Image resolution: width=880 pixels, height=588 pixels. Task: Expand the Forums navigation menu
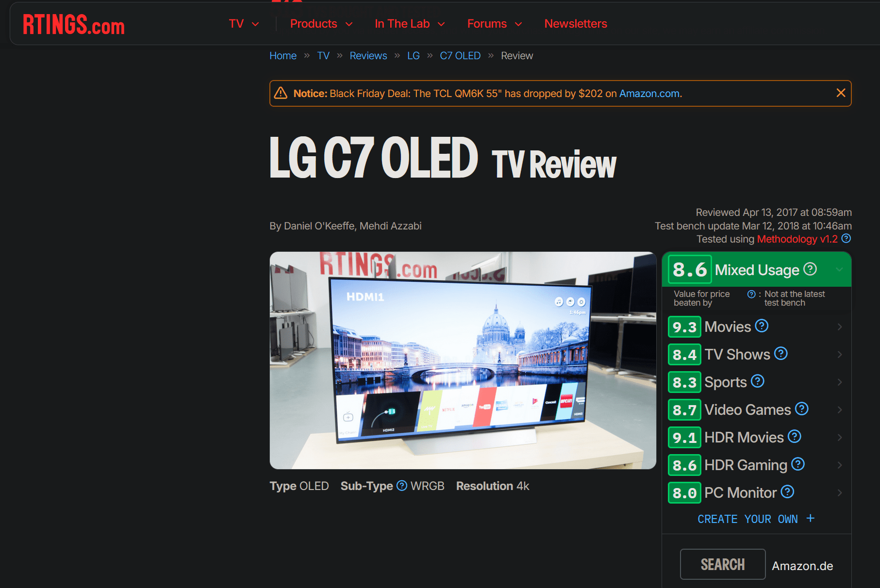click(x=495, y=24)
